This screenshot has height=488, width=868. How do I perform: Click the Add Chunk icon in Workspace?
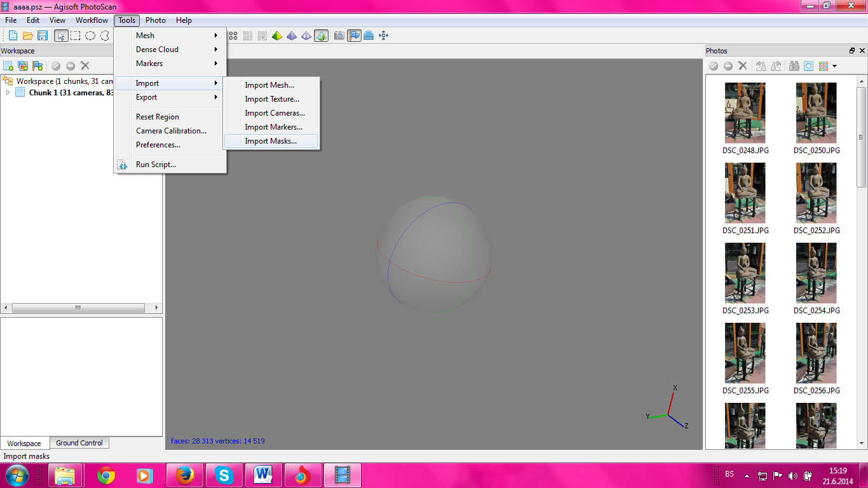(8, 65)
